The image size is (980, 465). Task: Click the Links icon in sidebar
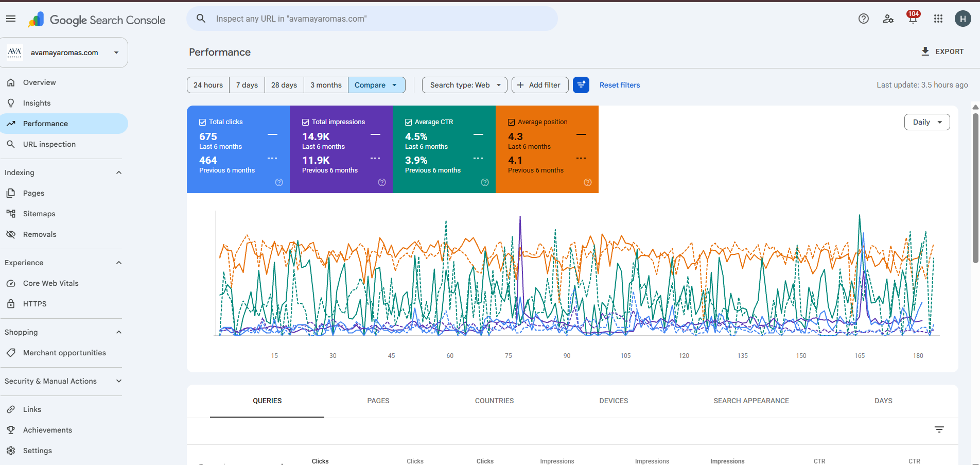coord(11,409)
